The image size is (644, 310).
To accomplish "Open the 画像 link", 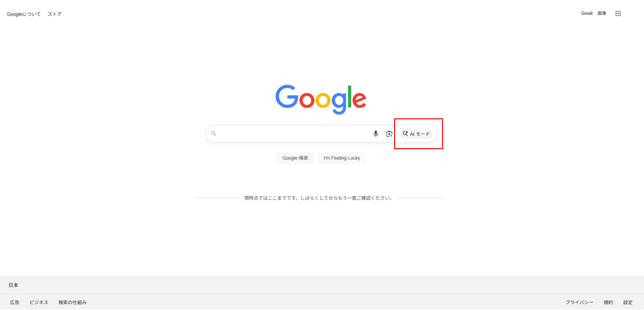I will point(602,13).
